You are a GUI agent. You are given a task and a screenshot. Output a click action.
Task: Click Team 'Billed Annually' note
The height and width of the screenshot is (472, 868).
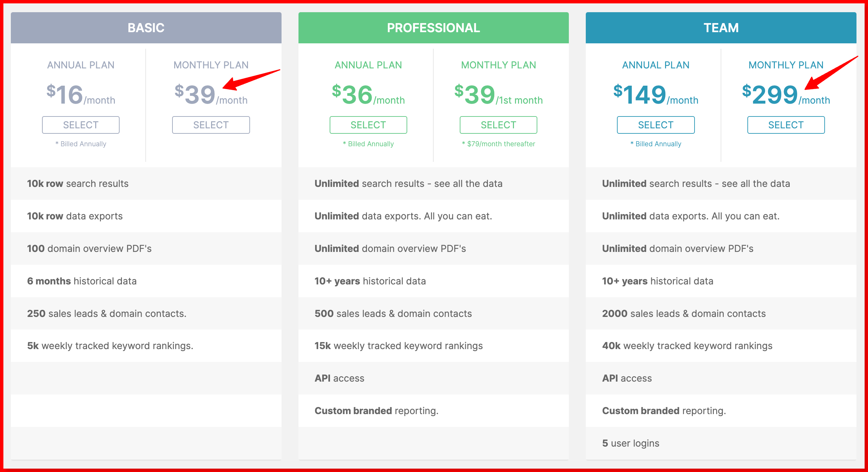[x=656, y=144]
